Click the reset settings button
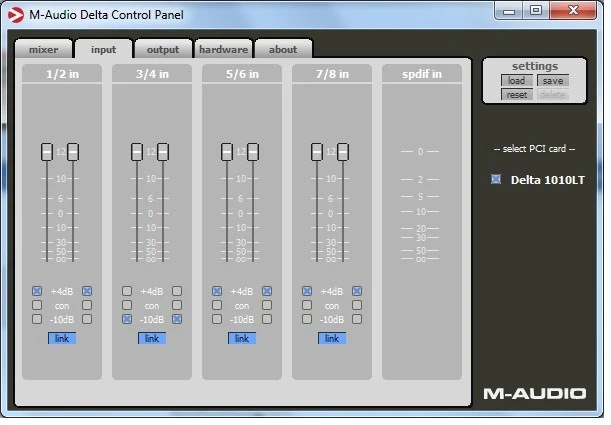The width and height of the screenshot is (611, 425). coord(516,95)
